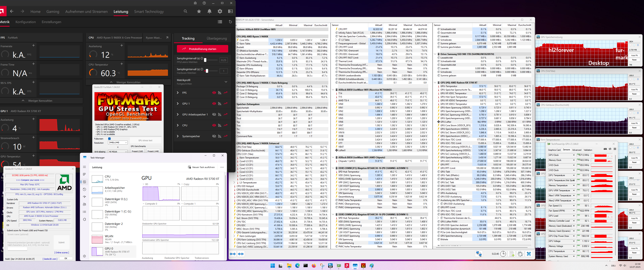
Task: Reset the metrics with the reset arrow
Action: pos(230,22)
